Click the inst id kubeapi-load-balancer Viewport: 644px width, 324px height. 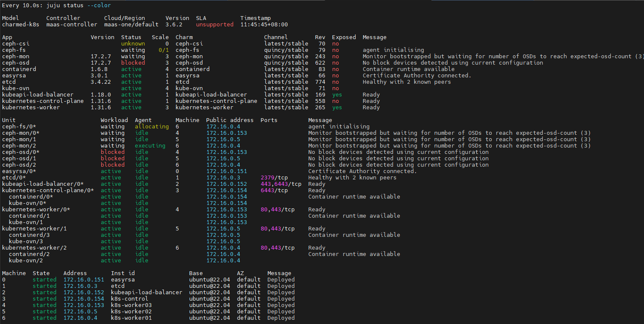click(147, 292)
